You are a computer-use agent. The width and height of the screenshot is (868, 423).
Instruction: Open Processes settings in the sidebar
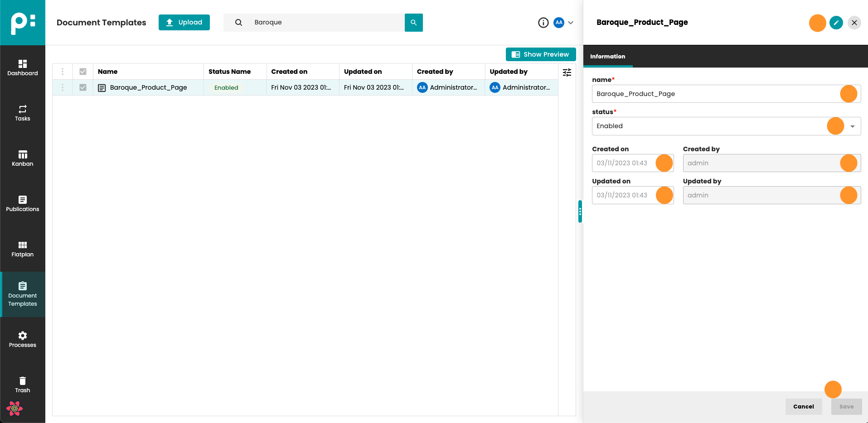[x=22, y=339]
